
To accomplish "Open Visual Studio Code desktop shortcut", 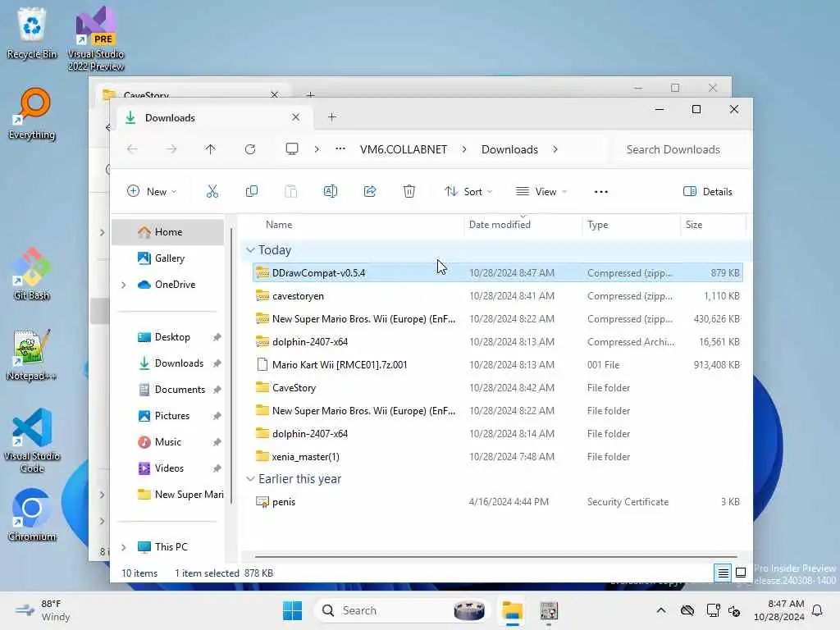I will (x=32, y=441).
